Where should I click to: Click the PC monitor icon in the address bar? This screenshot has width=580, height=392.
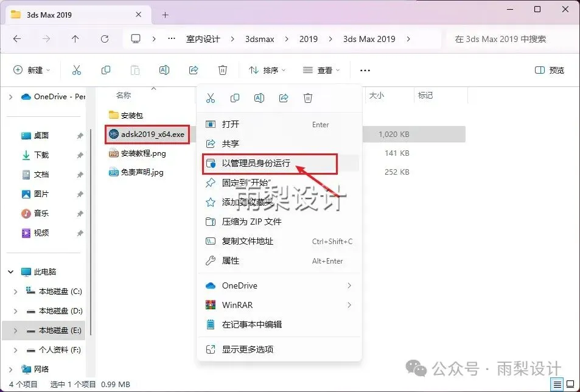(136, 39)
